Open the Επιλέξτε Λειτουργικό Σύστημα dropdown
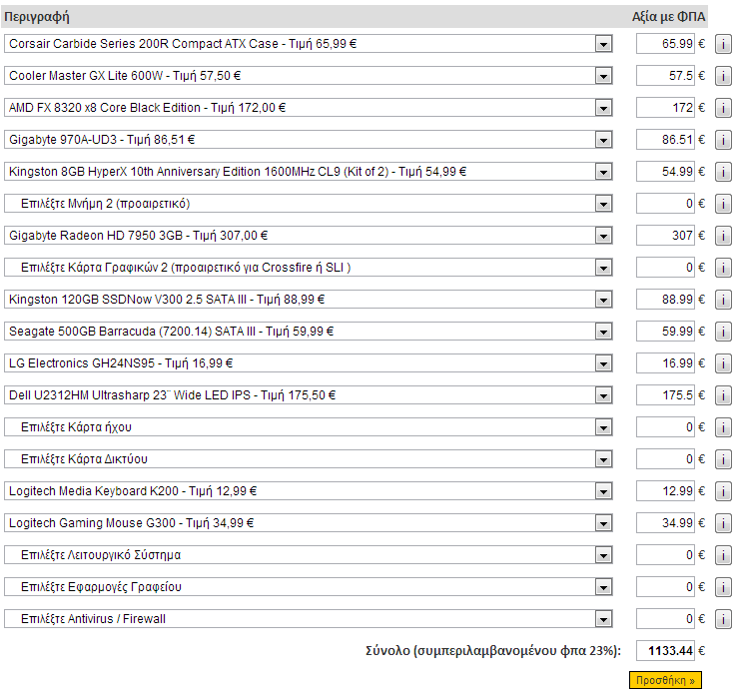740x700 pixels. pos(309,555)
